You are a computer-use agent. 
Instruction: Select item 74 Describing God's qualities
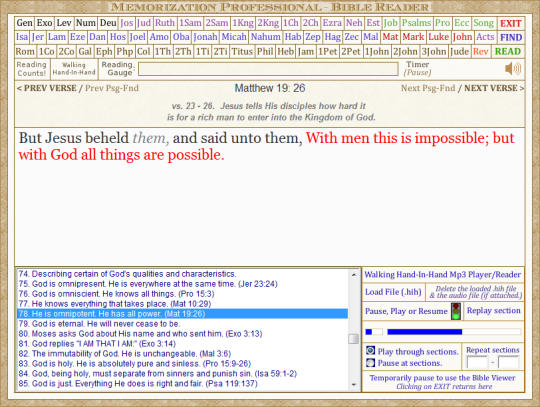coord(183,274)
